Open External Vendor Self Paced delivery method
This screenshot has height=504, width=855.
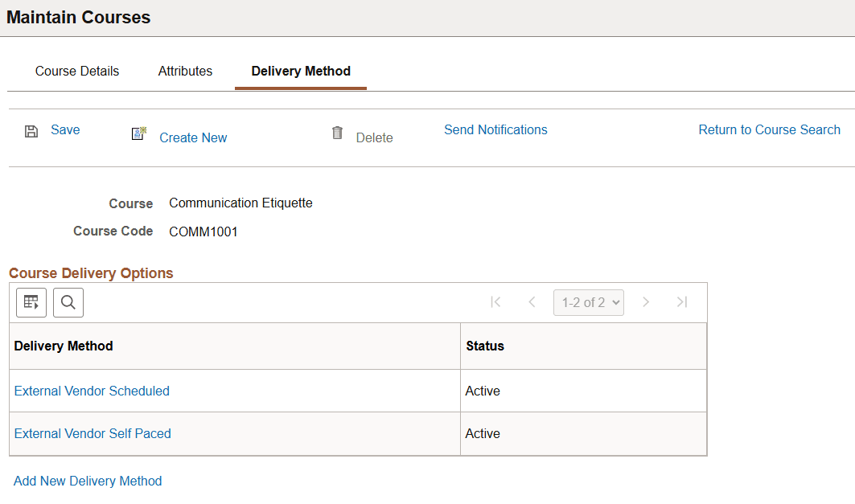coord(92,433)
